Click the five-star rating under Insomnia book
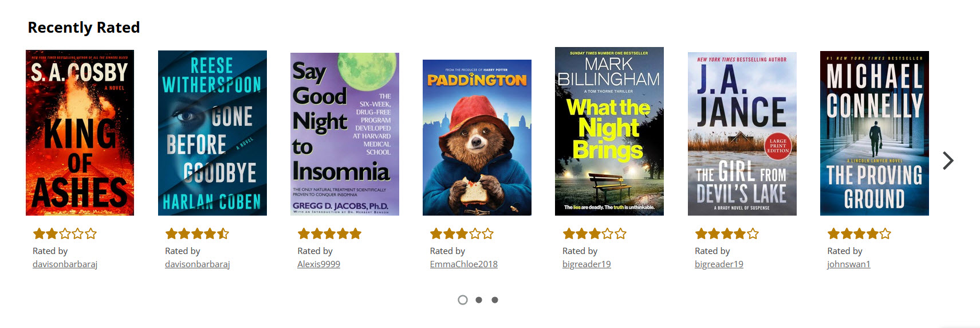980x328 pixels. (x=329, y=233)
